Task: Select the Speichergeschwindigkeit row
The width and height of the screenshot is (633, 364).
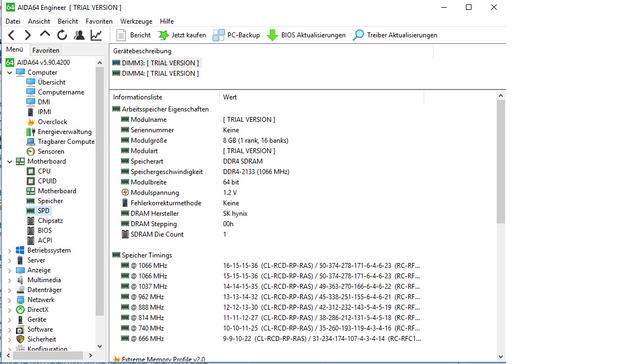Action: pos(266,172)
